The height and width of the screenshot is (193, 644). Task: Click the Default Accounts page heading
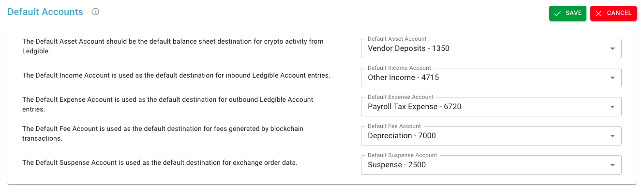click(45, 12)
